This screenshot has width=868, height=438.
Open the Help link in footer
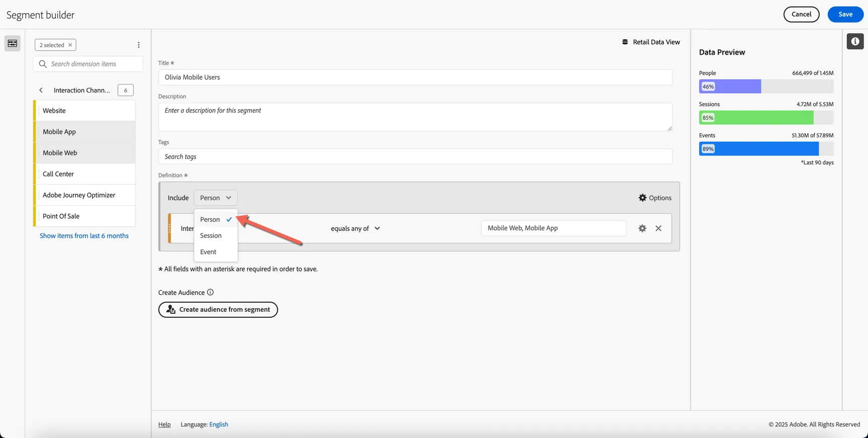click(164, 424)
